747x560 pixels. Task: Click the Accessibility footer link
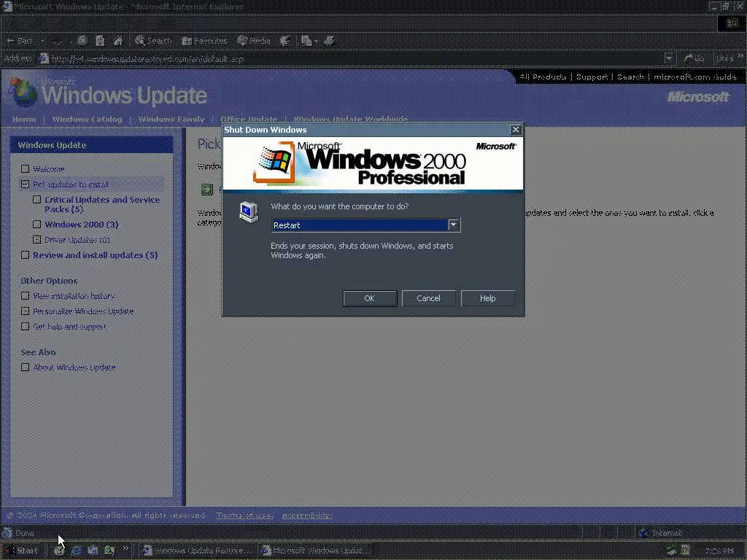tap(307, 516)
